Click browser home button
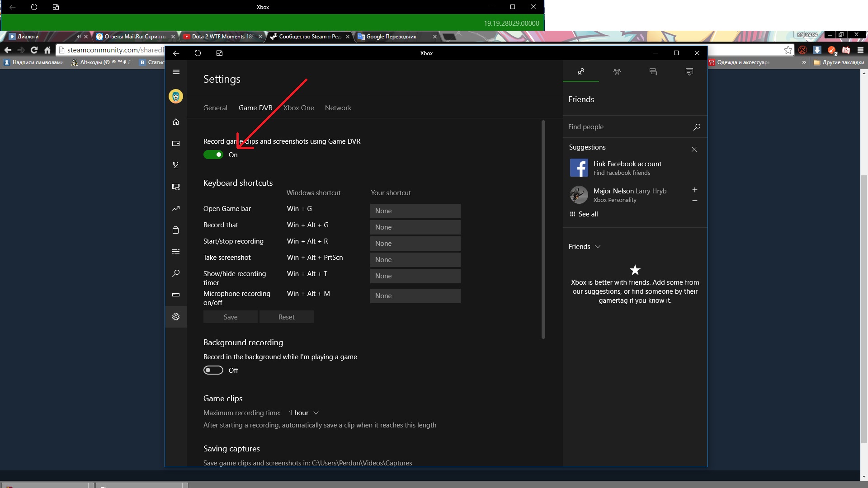The width and height of the screenshot is (868, 488). [47, 50]
